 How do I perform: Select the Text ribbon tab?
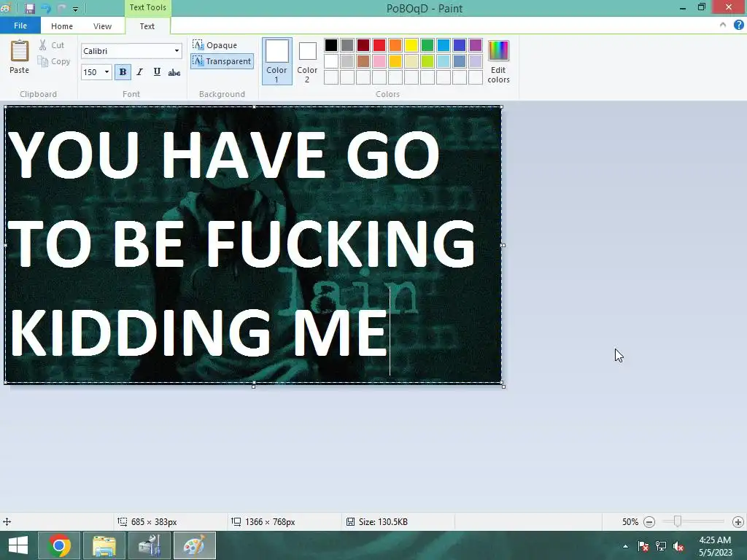coord(147,26)
